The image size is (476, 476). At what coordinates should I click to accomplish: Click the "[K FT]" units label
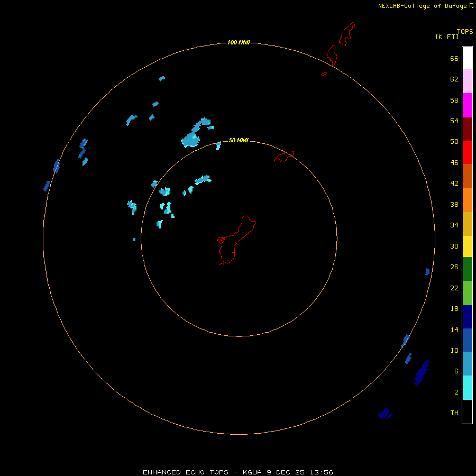(x=447, y=36)
